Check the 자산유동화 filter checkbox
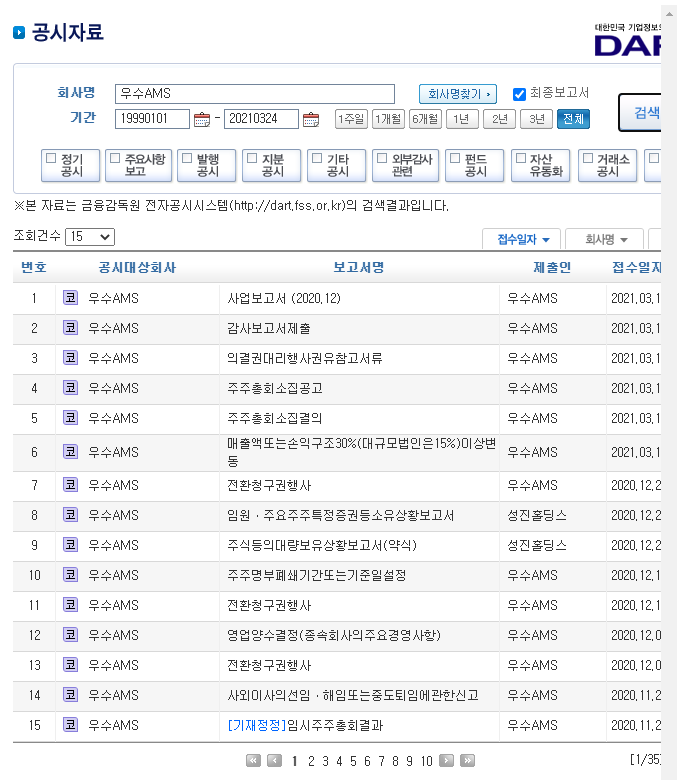The height and width of the screenshot is (780, 677). pyautogui.click(x=521, y=158)
